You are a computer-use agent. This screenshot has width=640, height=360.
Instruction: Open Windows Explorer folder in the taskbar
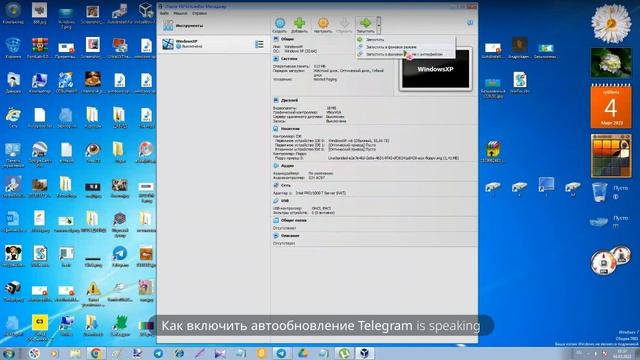pyautogui.click(x=76, y=353)
